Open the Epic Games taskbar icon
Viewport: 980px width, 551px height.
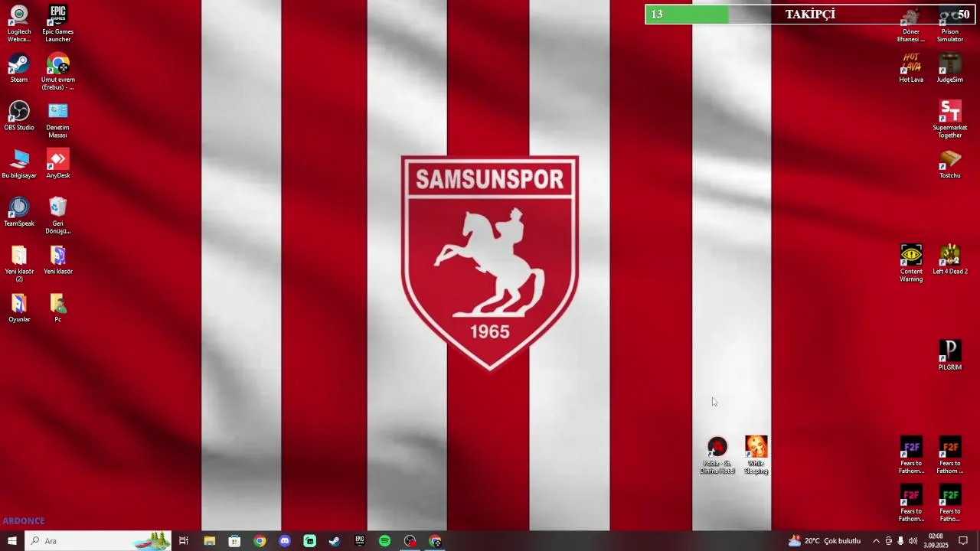point(360,541)
